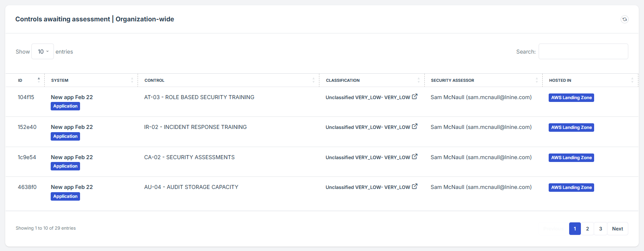Screen dimensions: 644x251
Task: Click the AWS Landing Zone badge for AT-03
Action: (571, 97)
